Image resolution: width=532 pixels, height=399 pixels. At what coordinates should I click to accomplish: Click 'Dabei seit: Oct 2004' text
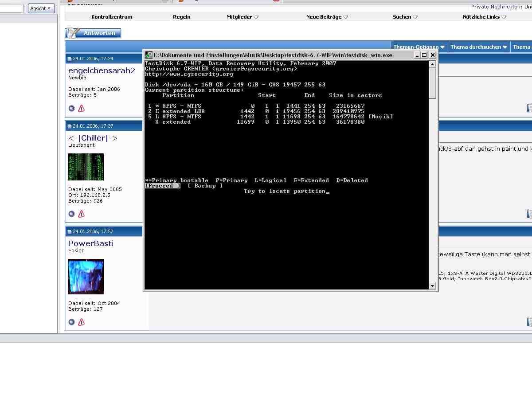point(94,303)
